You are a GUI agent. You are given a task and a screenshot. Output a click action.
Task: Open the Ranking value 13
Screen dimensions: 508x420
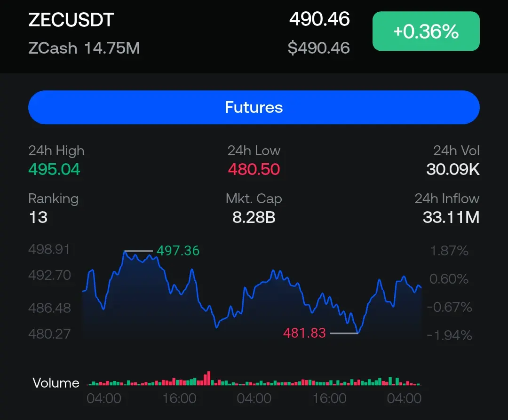point(38,217)
